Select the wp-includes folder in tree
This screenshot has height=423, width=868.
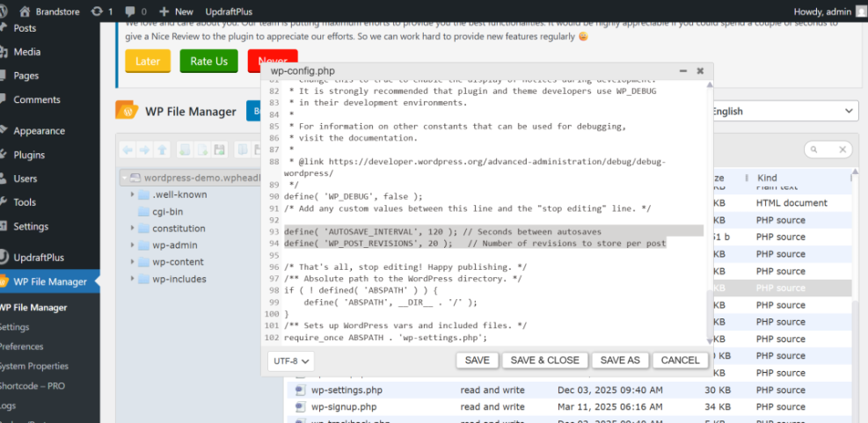tap(179, 279)
